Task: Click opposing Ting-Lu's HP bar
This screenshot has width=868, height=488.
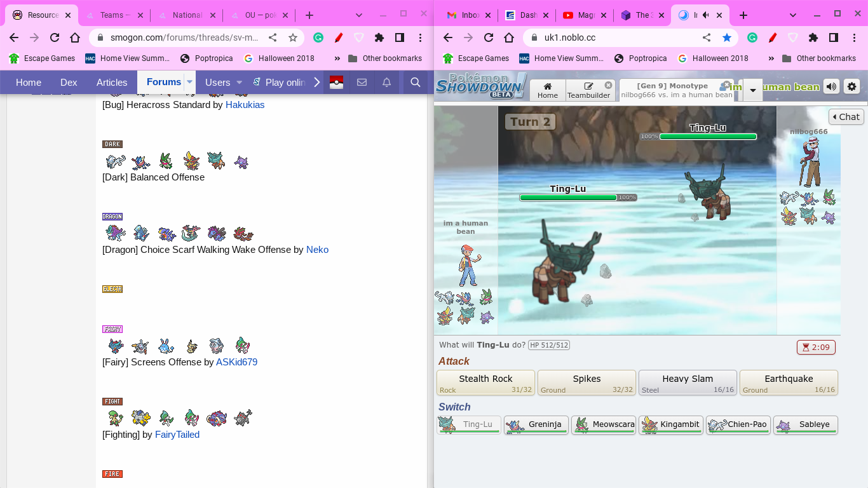Action: 708,137
